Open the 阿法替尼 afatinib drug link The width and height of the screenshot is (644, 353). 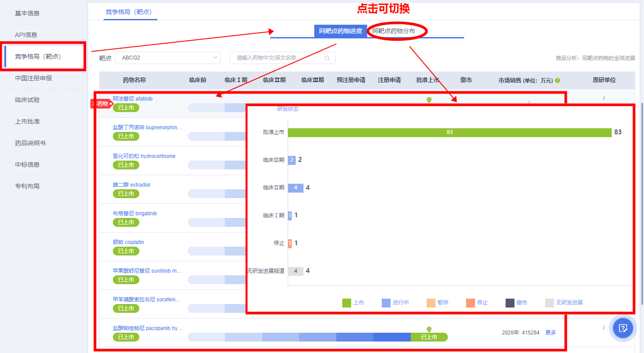[133, 99]
